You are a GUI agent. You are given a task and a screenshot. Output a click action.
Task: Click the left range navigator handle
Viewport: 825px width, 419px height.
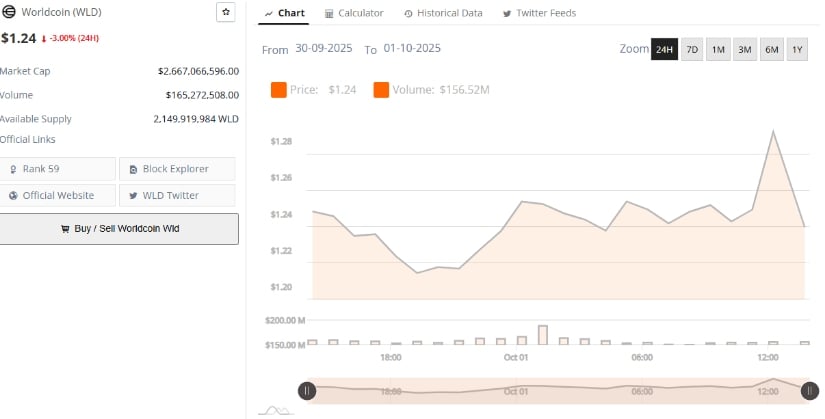308,391
